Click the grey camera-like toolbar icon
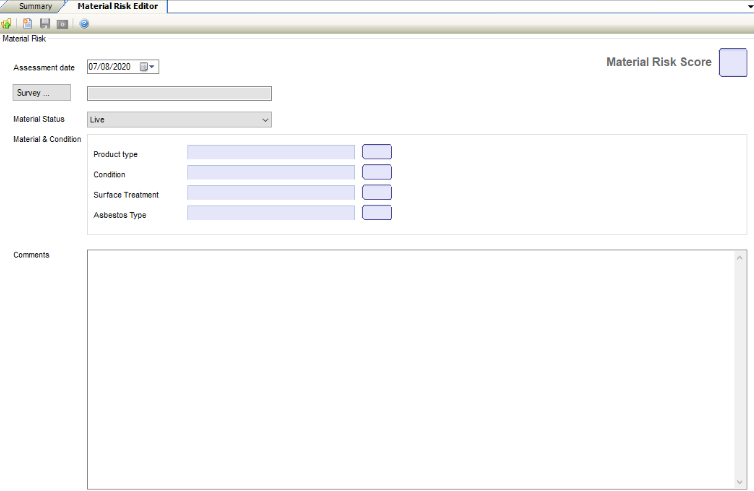 tap(62, 23)
